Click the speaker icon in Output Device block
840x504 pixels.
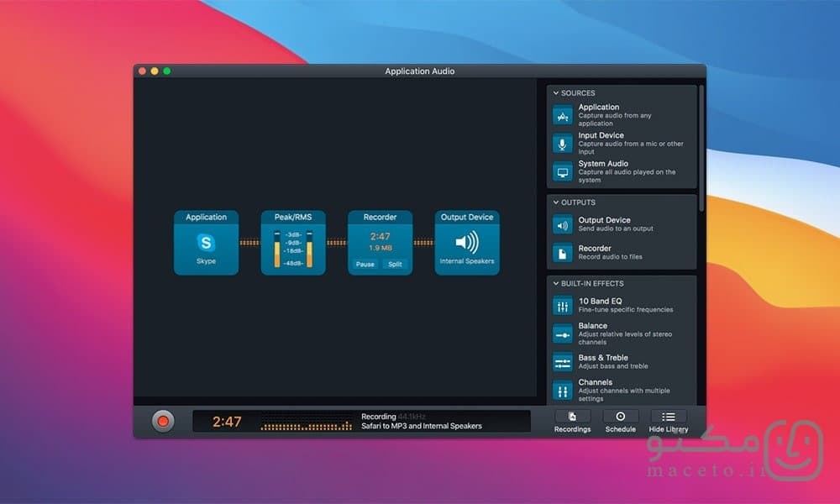(467, 243)
